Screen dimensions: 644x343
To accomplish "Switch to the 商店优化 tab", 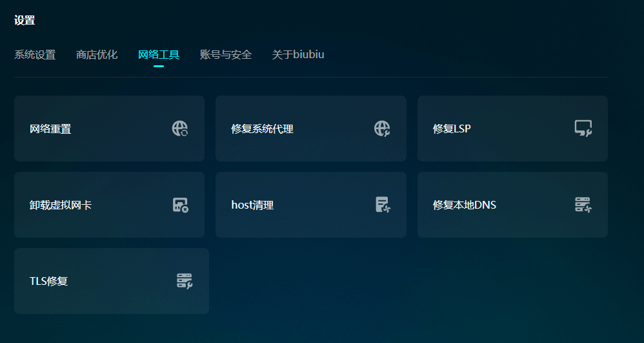I will 97,54.
